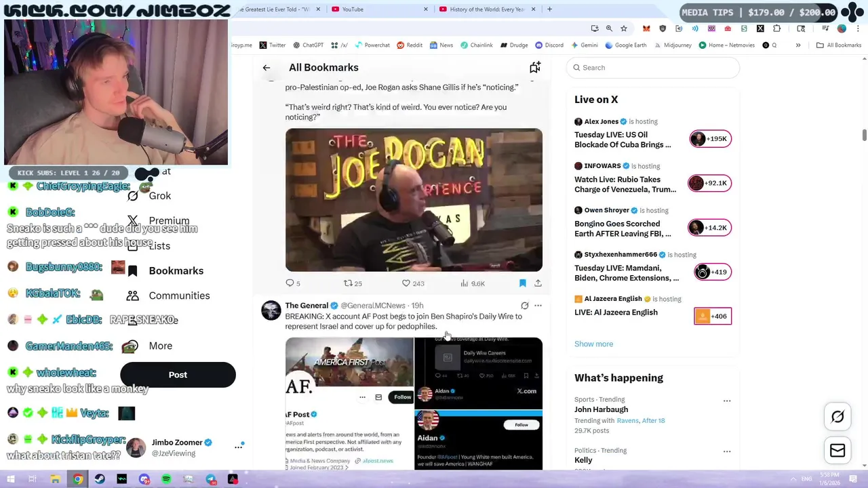This screenshot has width=868, height=488.
Task: Open Grok actions icon on The General's post
Action: pos(524,306)
